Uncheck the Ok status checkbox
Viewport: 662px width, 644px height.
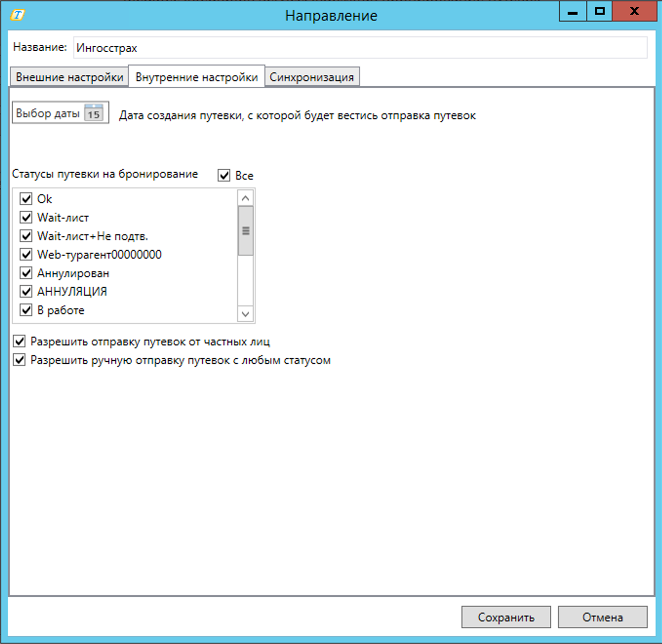click(x=26, y=199)
